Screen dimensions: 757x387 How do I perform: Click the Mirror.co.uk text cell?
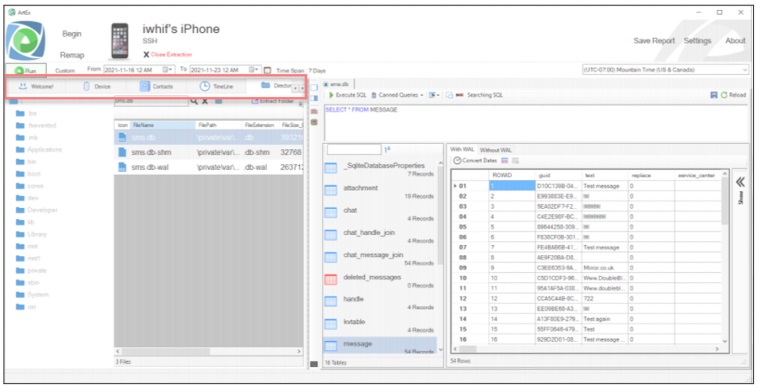pos(605,268)
